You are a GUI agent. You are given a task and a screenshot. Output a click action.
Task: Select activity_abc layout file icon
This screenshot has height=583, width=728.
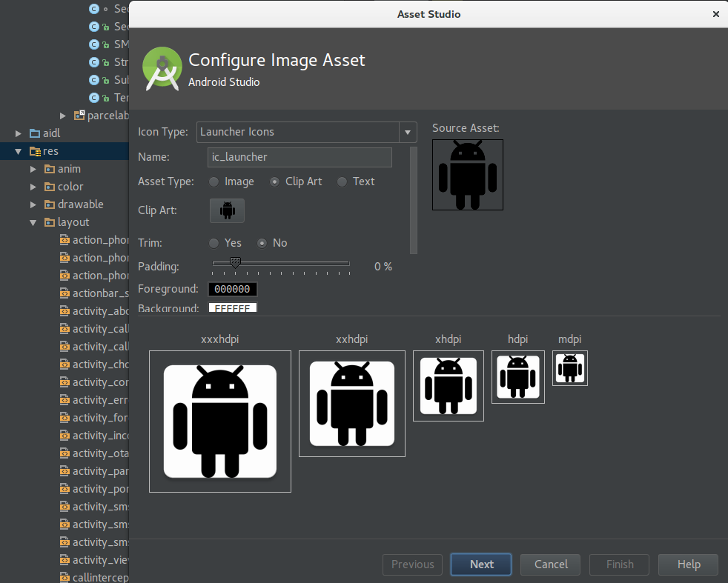64,311
